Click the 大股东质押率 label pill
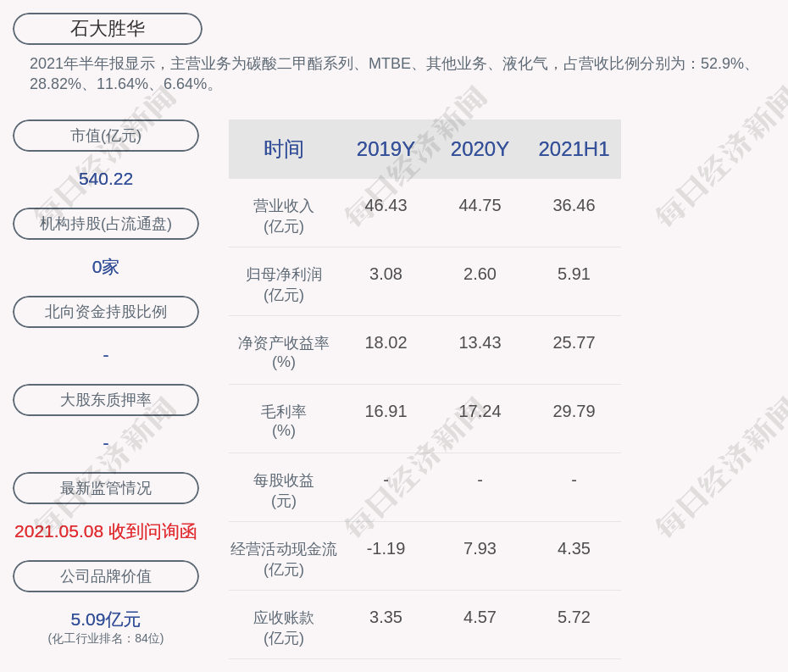This screenshot has width=788, height=672. [x=106, y=400]
